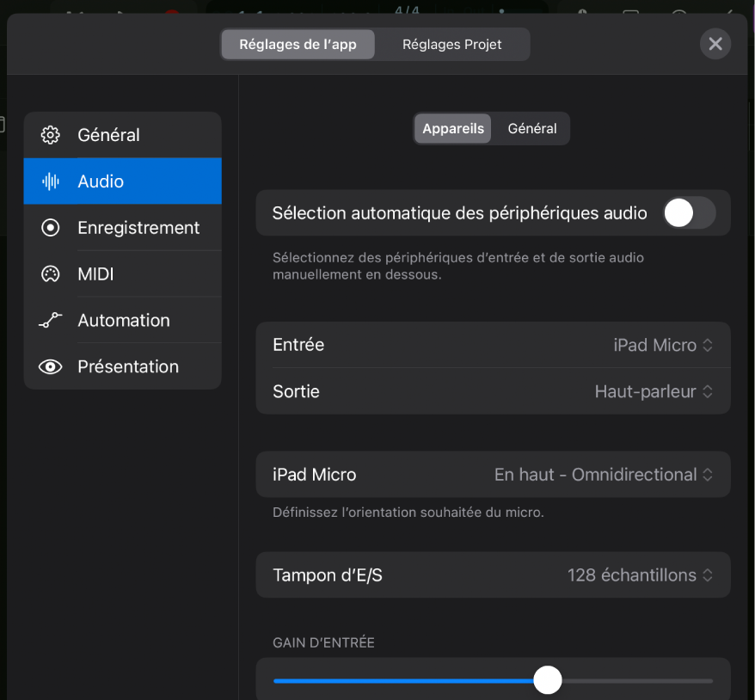Image resolution: width=755 pixels, height=700 pixels.
Task: Expand the En haut - Omnidirectional orientation menu
Action: 604,475
